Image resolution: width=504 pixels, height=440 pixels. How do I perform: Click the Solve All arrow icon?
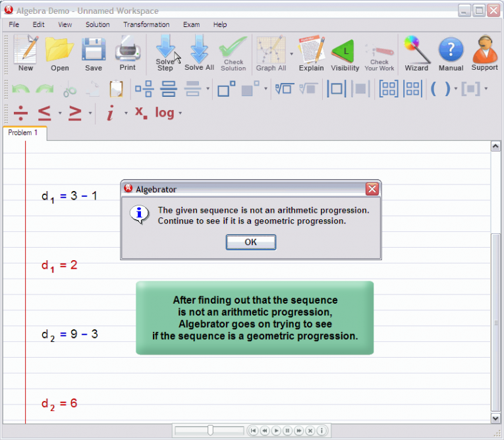pos(199,53)
